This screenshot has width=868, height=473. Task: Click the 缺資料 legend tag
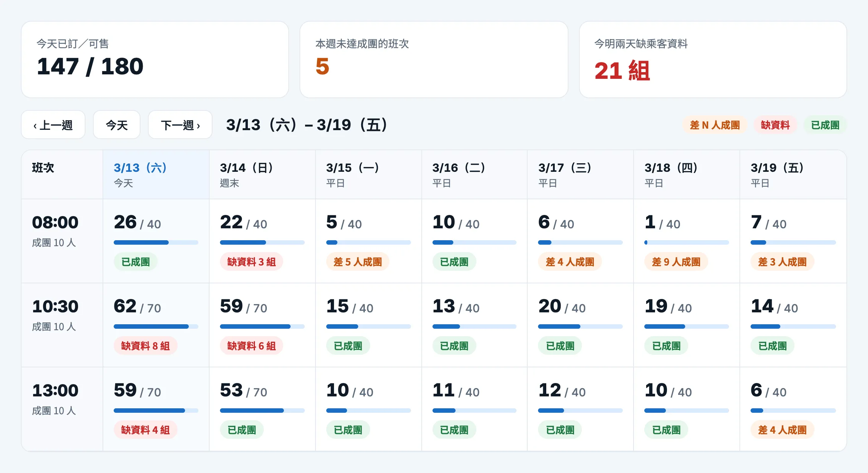(x=775, y=125)
